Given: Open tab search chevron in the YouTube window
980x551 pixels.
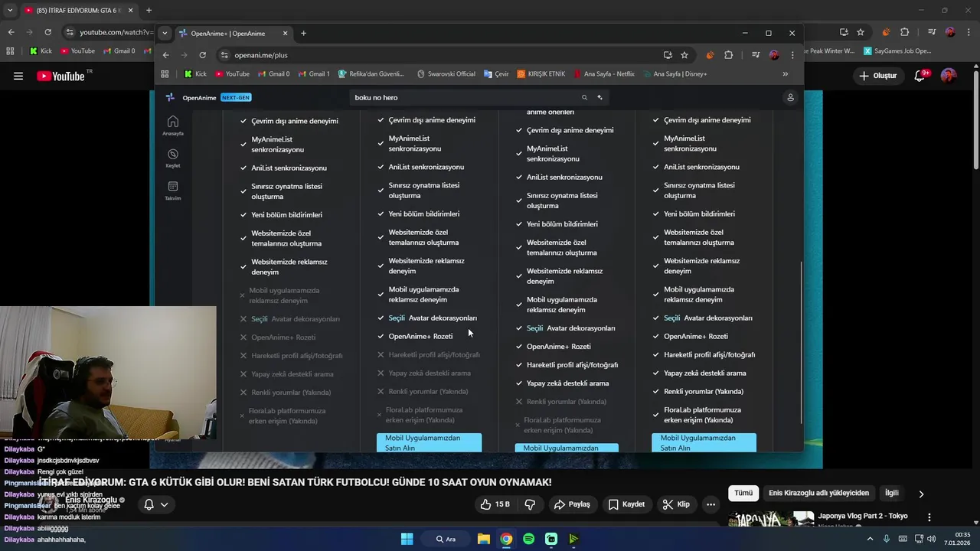Looking at the screenshot, I should pyautogui.click(x=10, y=11).
